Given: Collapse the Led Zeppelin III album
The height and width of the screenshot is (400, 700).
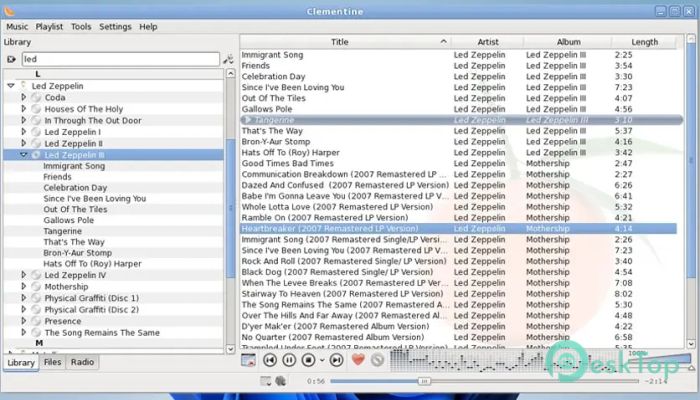Looking at the screenshot, I should [24, 154].
